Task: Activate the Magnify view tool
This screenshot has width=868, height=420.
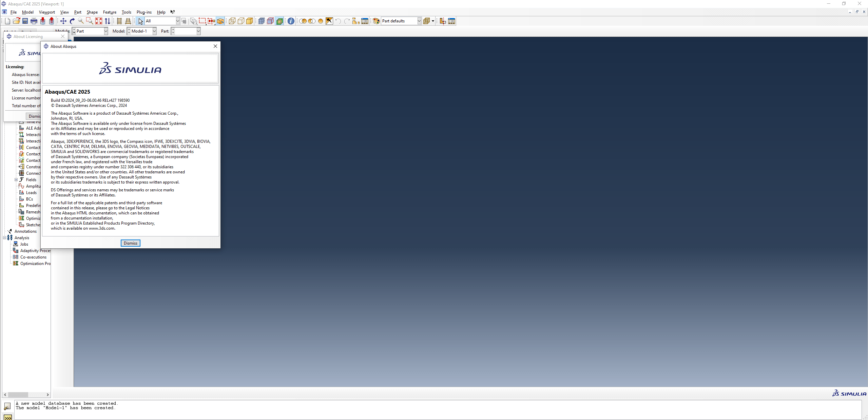Action: pos(81,21)
